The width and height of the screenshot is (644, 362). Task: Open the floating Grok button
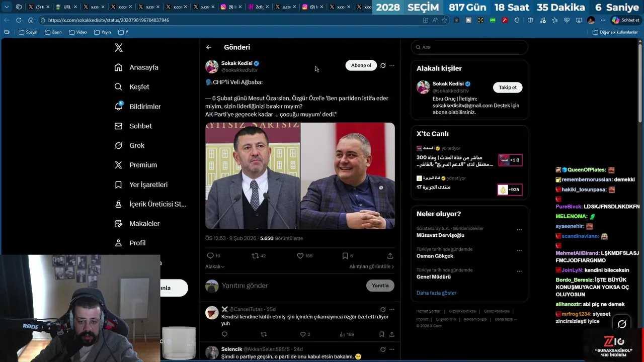click(x=622, y=324)
